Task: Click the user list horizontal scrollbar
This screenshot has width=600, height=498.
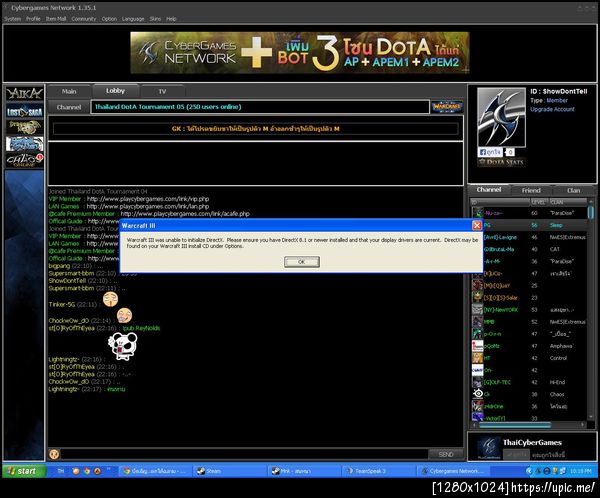Action: tap(515, 425)
